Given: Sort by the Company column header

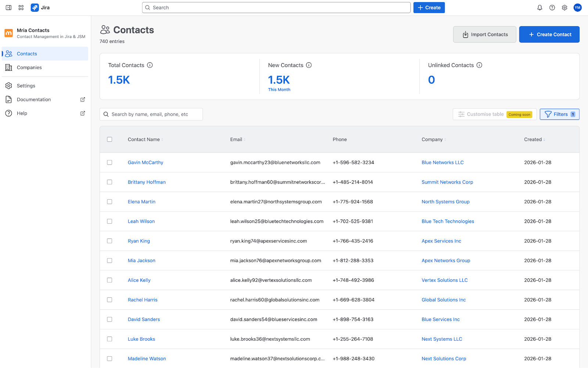Looking at the screenshot, I should pyautogui.click(x=434, y=140).
